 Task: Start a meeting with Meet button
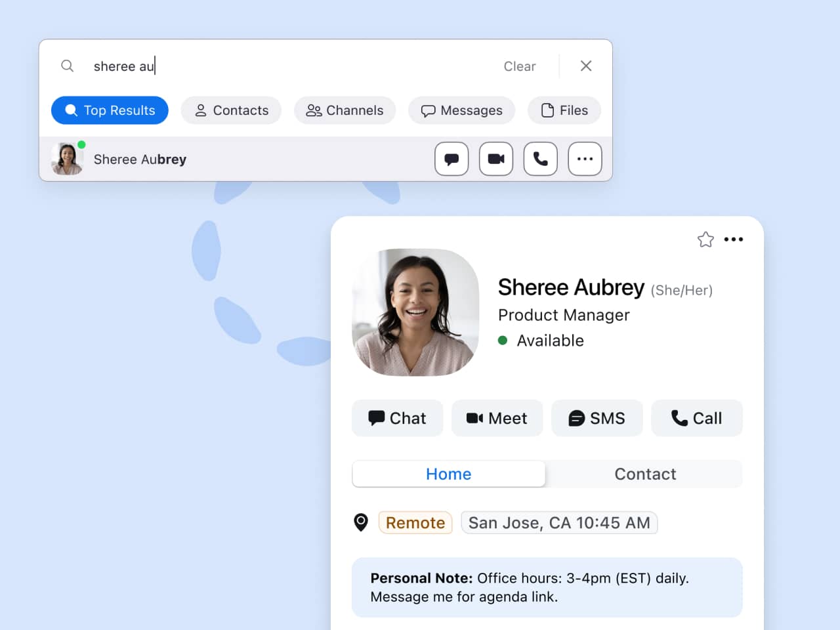497,418
